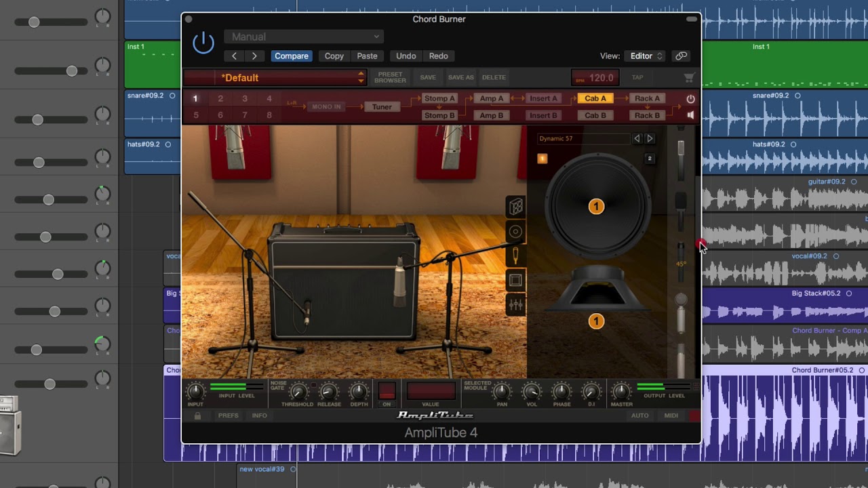Click SAVE preset button
The height and width of the screenshot is (488, 868).
(x=428, y=77)
